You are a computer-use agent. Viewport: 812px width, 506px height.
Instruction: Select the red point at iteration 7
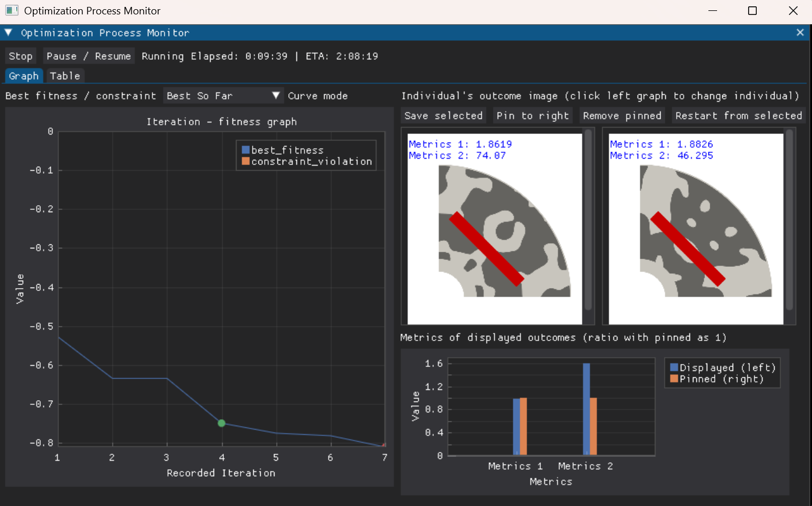point(384,445)
